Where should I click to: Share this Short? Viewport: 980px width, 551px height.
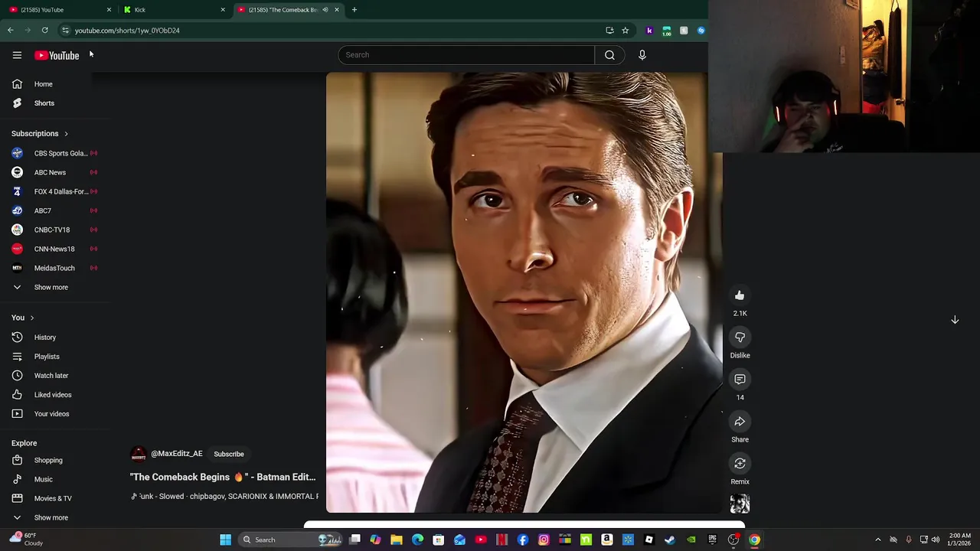coord(740,422)
